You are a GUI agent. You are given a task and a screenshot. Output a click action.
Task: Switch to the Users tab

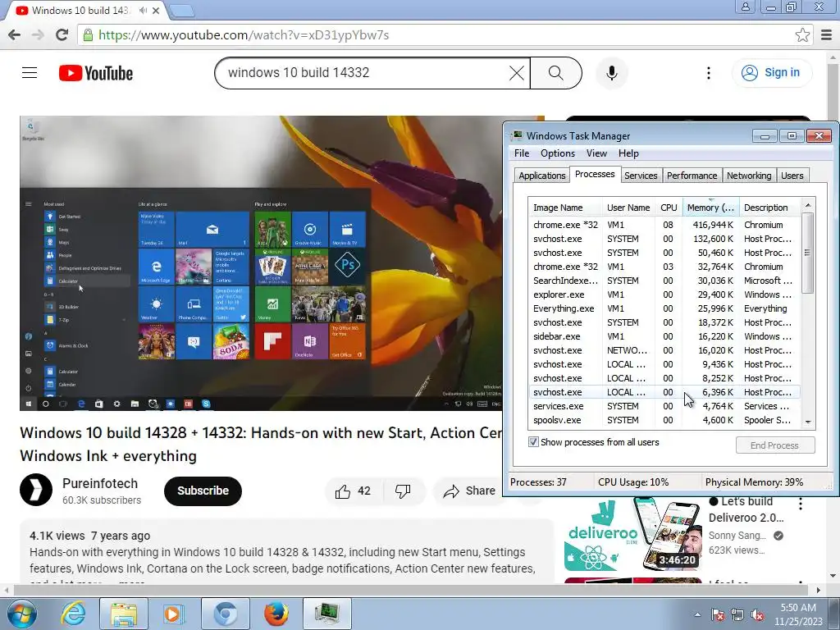click(x=792, y=176)
